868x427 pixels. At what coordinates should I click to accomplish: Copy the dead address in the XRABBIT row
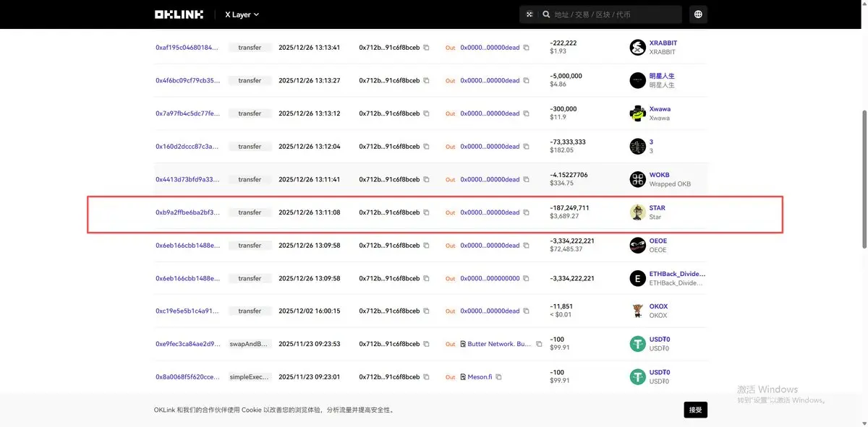tap(526, 48)
